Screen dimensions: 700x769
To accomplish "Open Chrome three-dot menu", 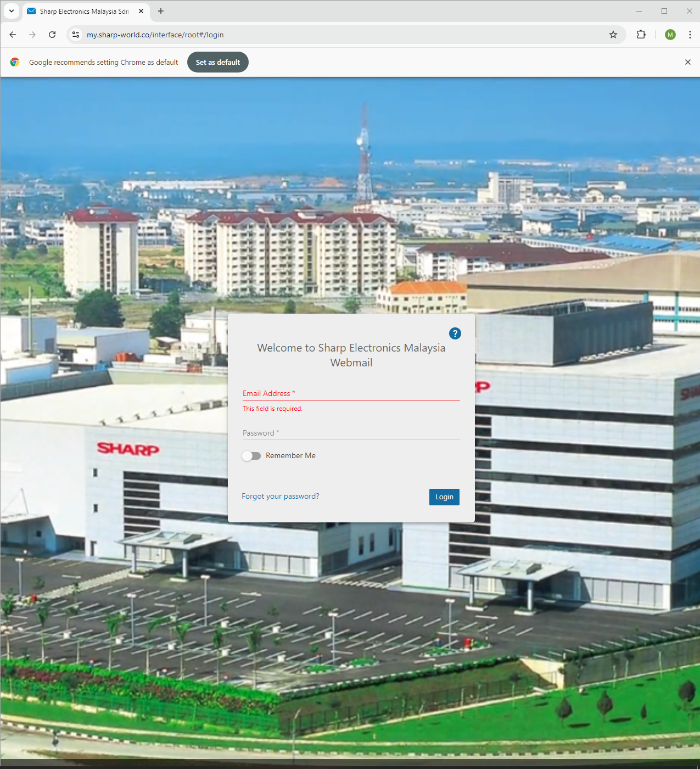I will [690, 35].
